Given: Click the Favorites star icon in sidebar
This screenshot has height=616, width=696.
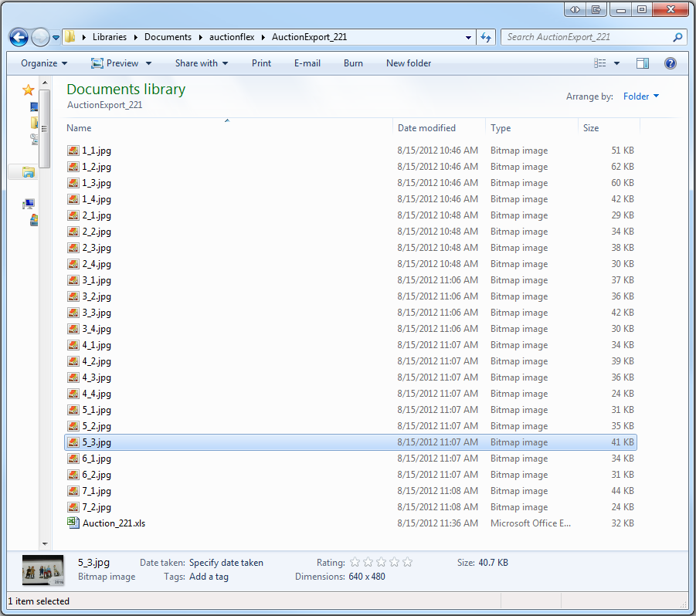Looking at the screenshot, I should click(29, 90).
